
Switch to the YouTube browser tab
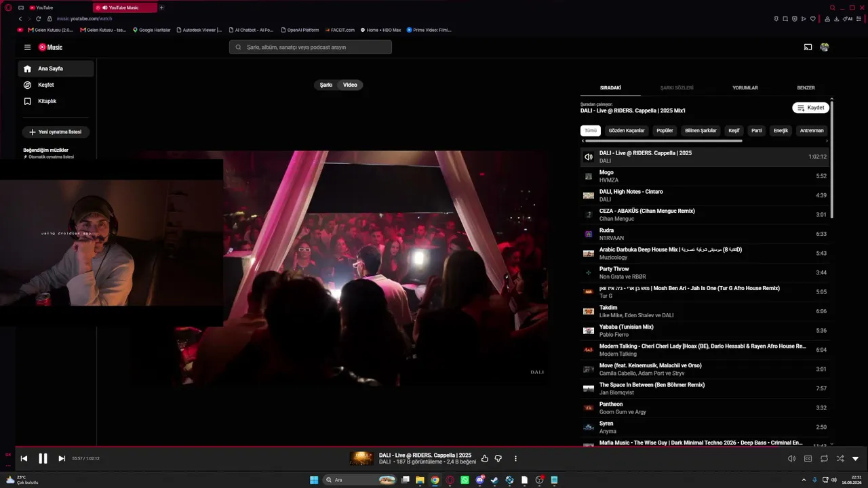click(60, 7)
